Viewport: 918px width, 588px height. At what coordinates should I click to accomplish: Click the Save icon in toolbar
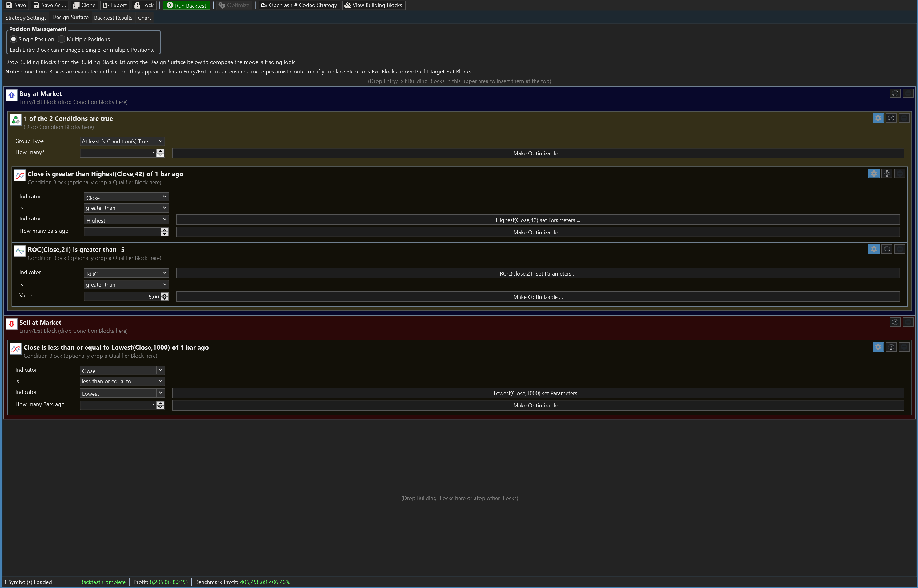(x=10, y=5)
